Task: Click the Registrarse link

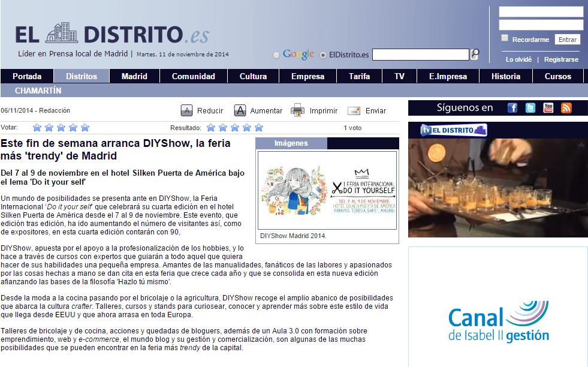Action: click(x=561, y=59)
